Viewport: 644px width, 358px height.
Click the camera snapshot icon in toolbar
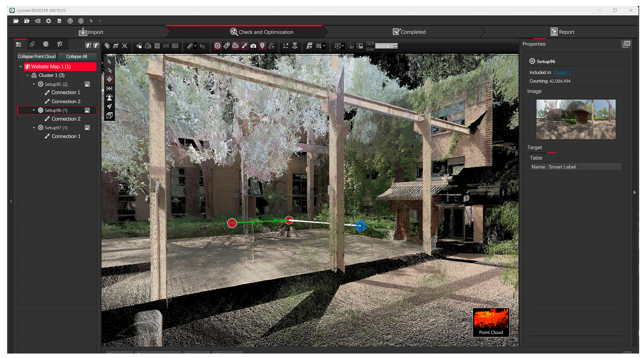(253, 46)
